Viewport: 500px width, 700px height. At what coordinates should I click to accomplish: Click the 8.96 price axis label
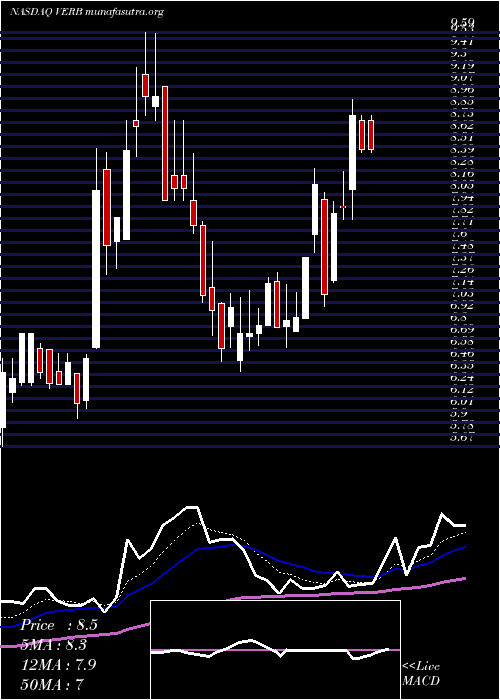click(x=462, y=90)
